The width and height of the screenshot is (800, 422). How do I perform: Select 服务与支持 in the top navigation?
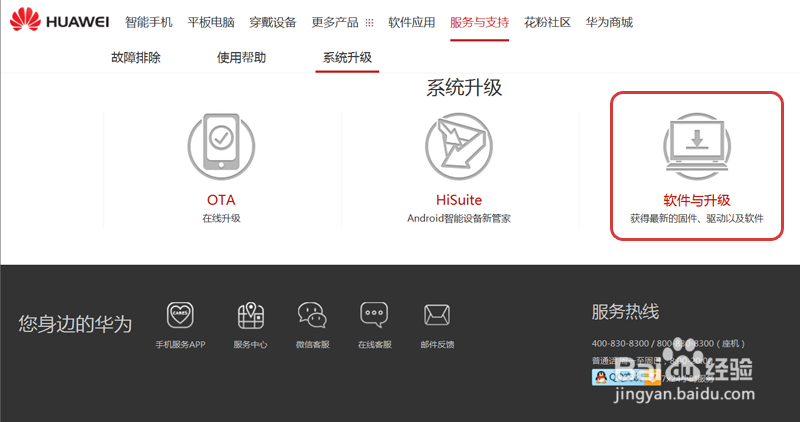(479, 22)
